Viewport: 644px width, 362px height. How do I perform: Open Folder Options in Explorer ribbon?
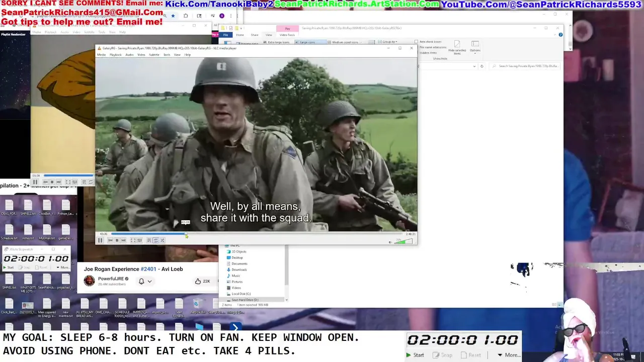pyautogui.click(x=475, y=47)
